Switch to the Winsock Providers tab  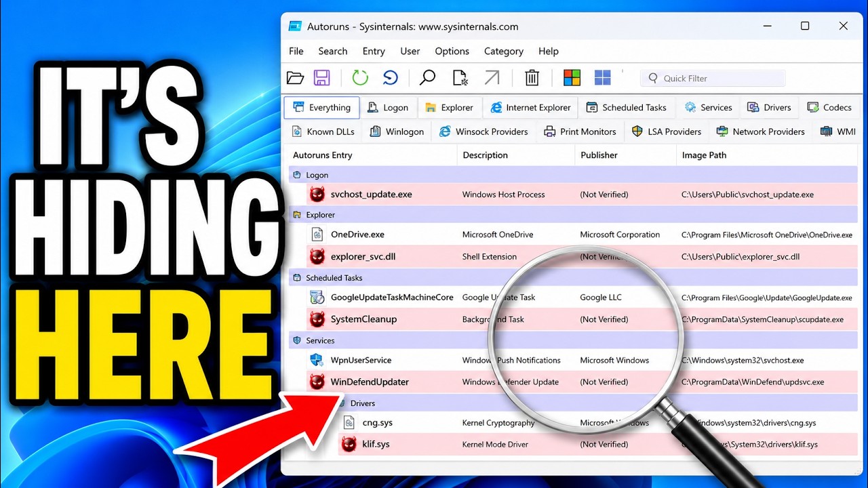tap(484, 131)
